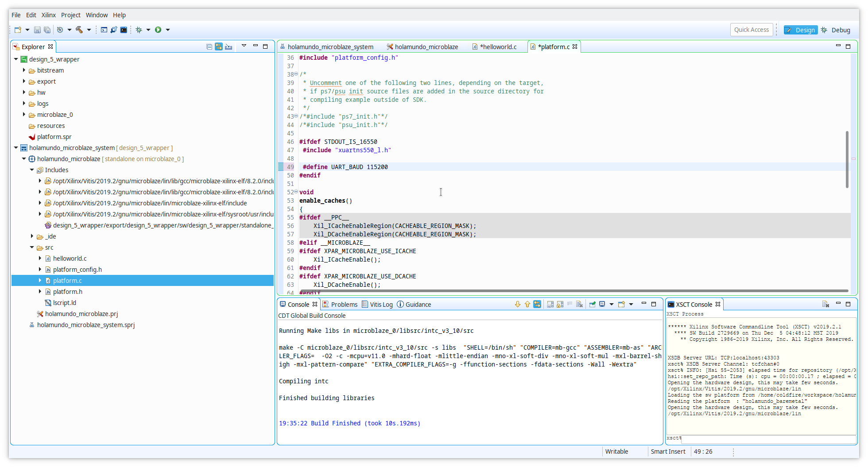Screen dimensions: 868x467
Task: Launch the black terminal toolbar icon
Action: (x=124, y=30)
